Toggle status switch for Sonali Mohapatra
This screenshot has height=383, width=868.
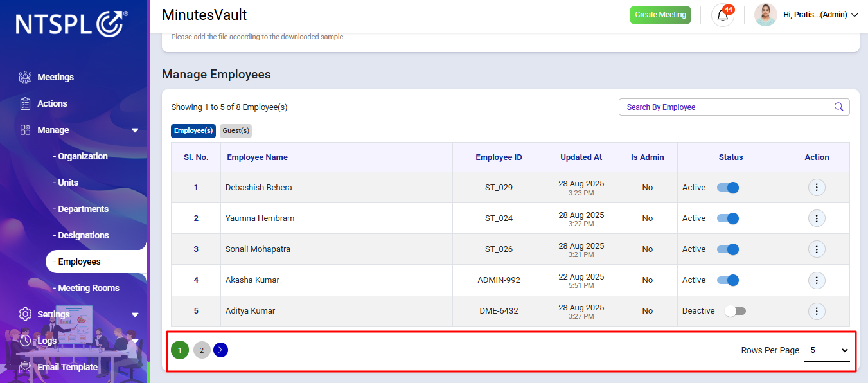(728, 249)
